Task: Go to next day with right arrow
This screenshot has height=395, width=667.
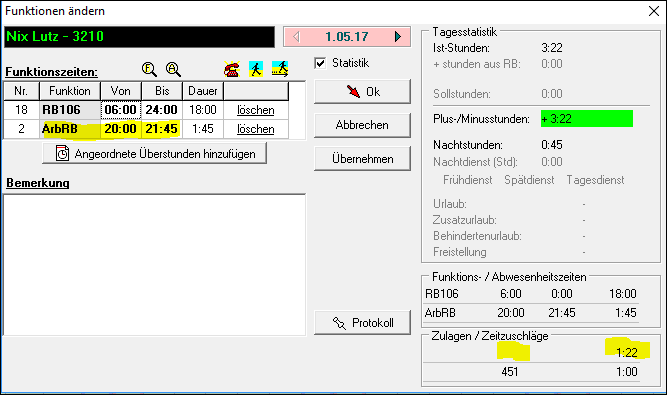Action: click(x=398, y=37)
